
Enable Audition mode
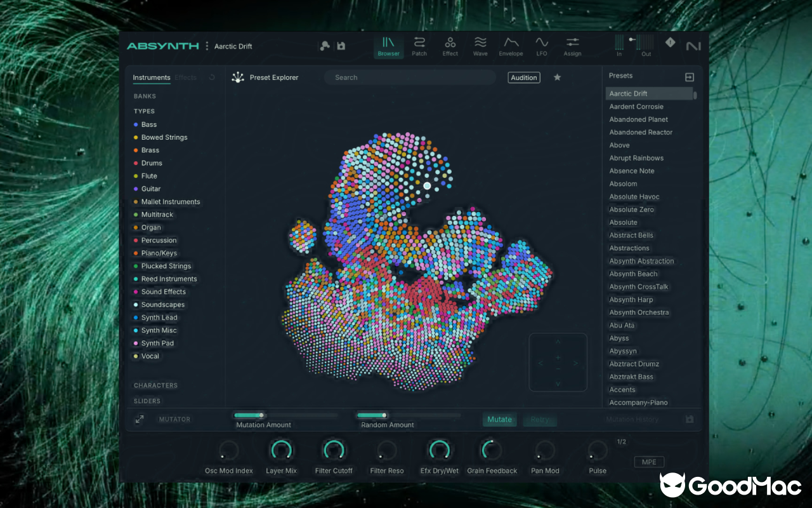point(524,77)
